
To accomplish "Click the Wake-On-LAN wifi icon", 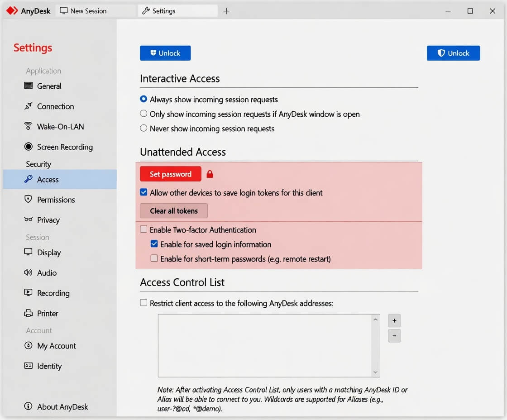I will tap(29, 126).
